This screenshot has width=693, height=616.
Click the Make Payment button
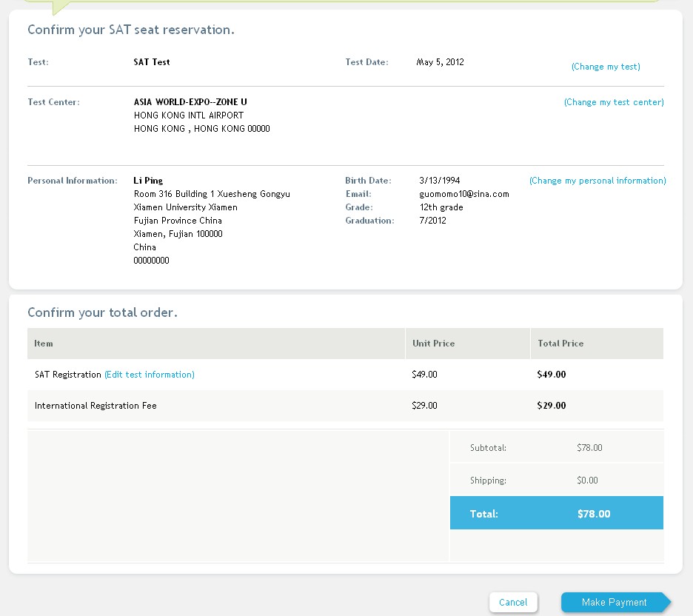coord(614,602)
